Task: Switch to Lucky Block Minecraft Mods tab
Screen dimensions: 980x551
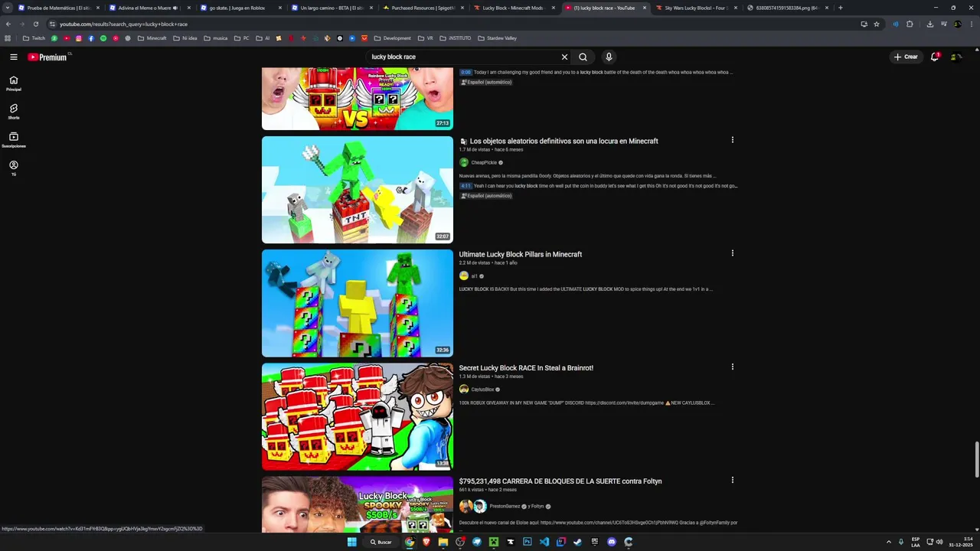Action: tap(514, 8)
